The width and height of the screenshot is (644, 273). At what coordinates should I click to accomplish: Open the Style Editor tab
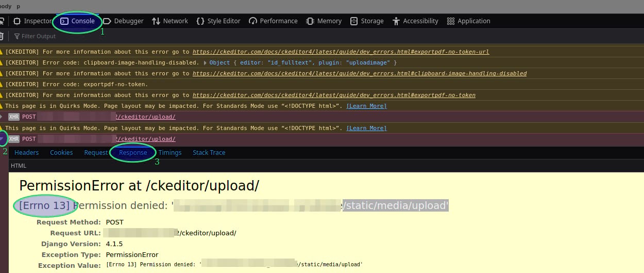coord(218,21)
